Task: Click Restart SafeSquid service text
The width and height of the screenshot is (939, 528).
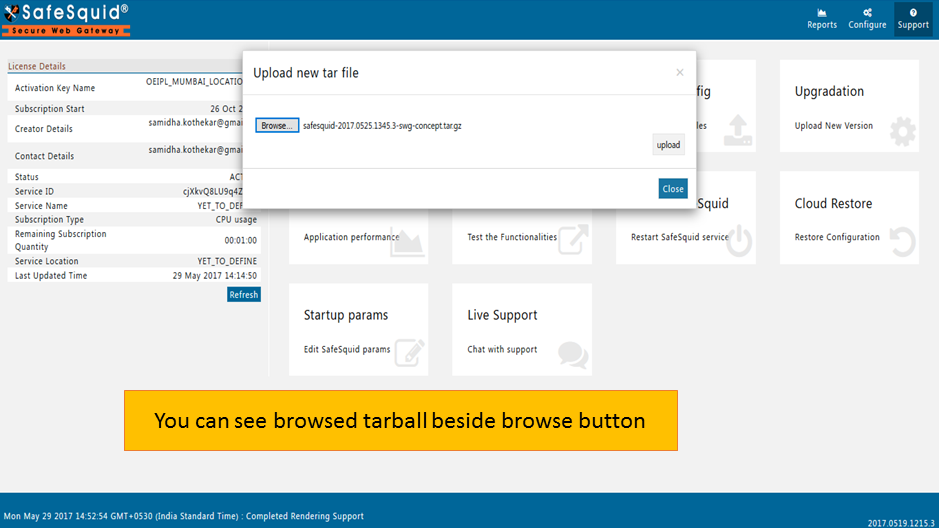Action: coord(679,237)
